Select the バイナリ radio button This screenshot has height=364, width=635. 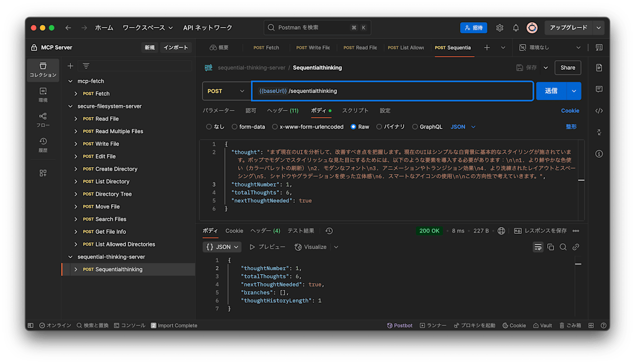coord(379,127)
